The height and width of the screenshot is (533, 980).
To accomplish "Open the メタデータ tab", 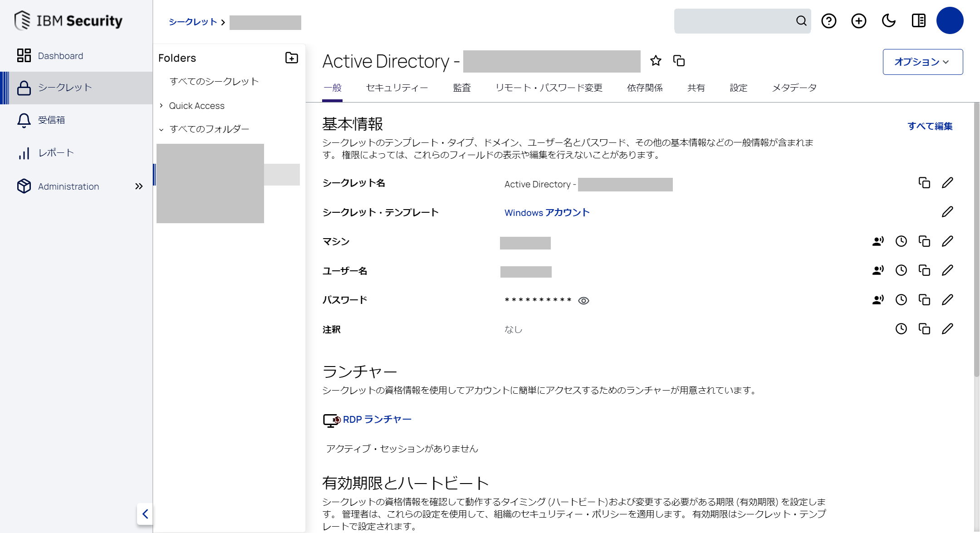I will click(794, 88).
